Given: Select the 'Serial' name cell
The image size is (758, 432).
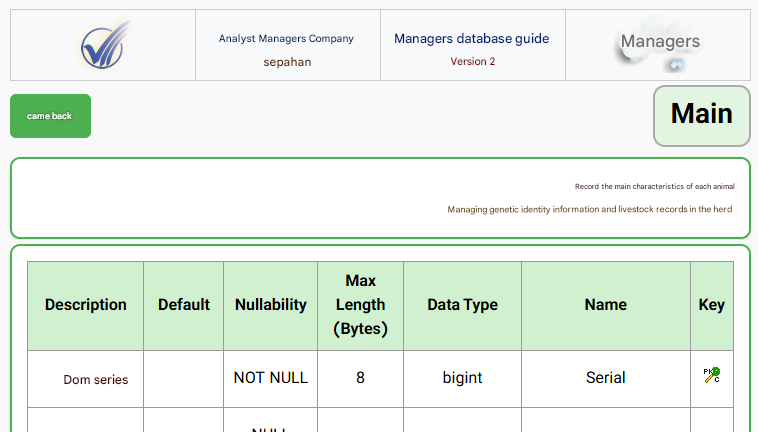Looking at the screenshot, I should [x=605, y=378].
